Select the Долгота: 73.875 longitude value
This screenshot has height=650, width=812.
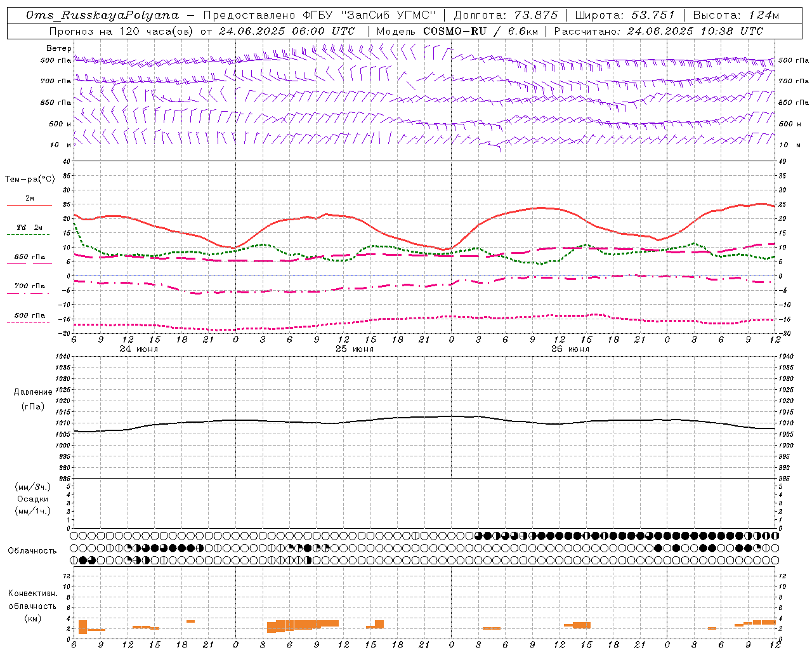point(506,15)
